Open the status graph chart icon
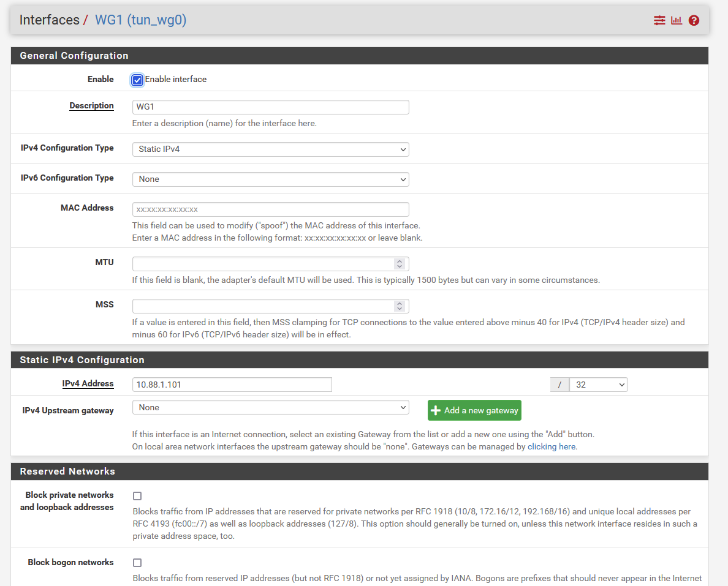The width and height of the screenshot is (728, 586). coord(677,20)
